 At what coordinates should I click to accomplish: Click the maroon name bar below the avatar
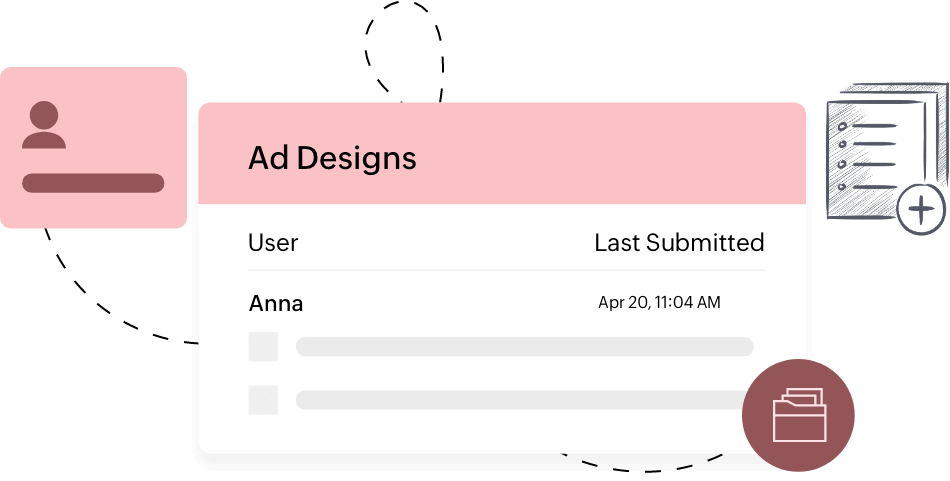coord(93,183)
